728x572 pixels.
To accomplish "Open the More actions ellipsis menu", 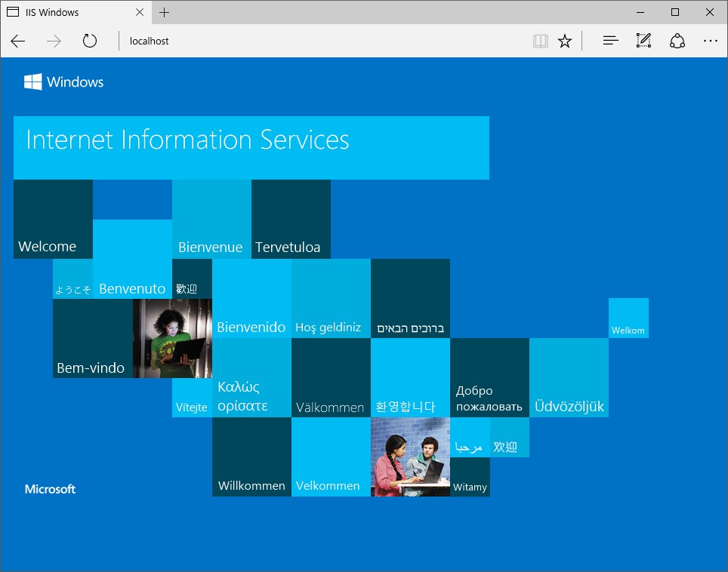I will click(710, 41).
